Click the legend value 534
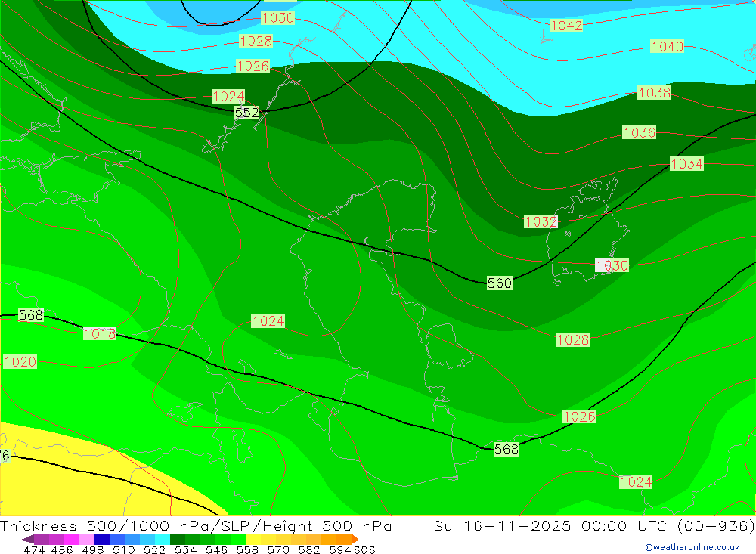 [184, 550]
